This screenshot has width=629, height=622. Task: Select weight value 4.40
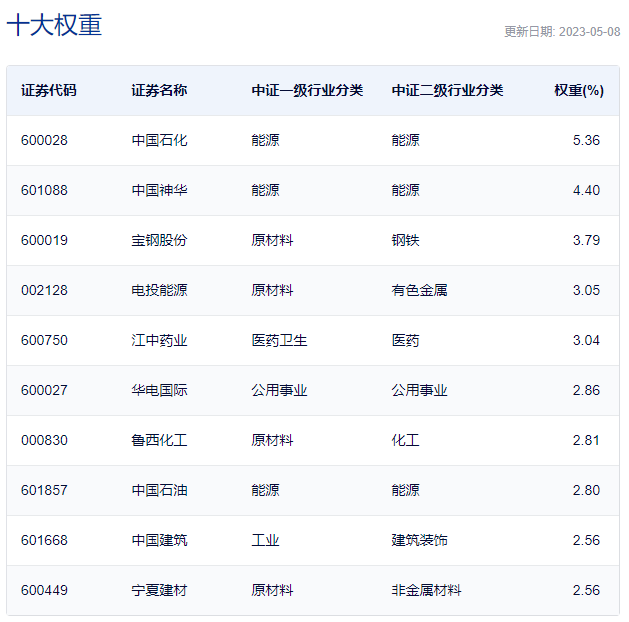pos(586,190)
